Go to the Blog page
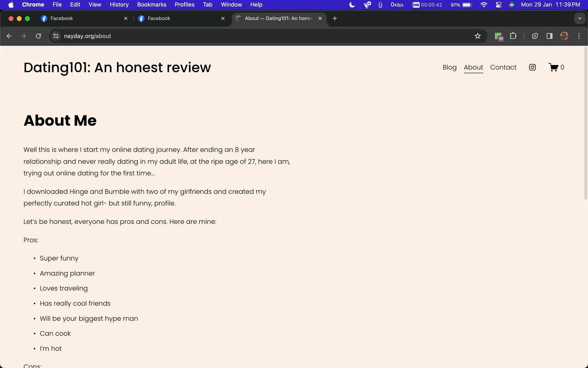 (449, 67)
